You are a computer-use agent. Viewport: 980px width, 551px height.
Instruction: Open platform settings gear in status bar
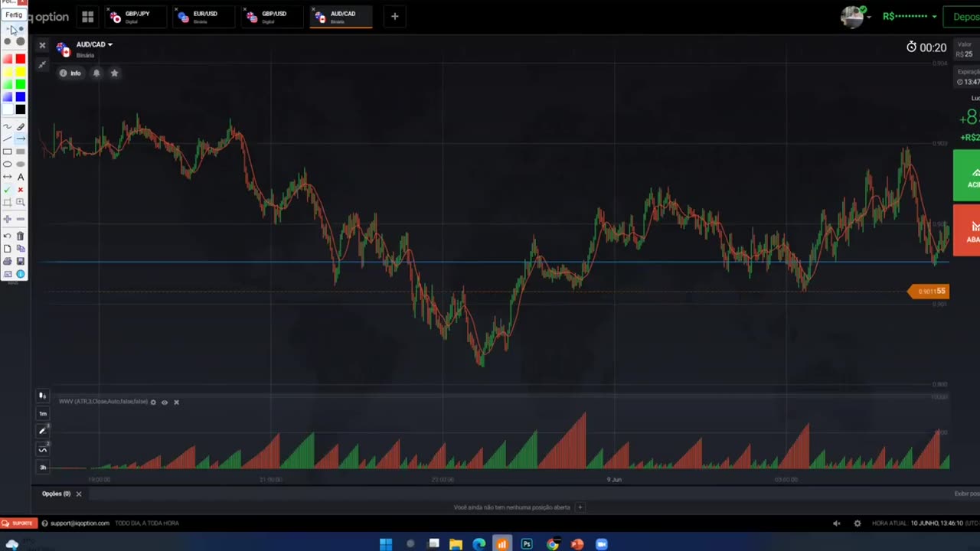(x=857, y=523)
